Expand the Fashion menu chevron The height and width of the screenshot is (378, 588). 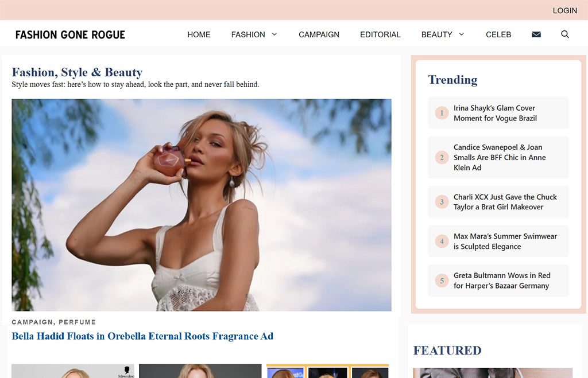coord(274,34)
